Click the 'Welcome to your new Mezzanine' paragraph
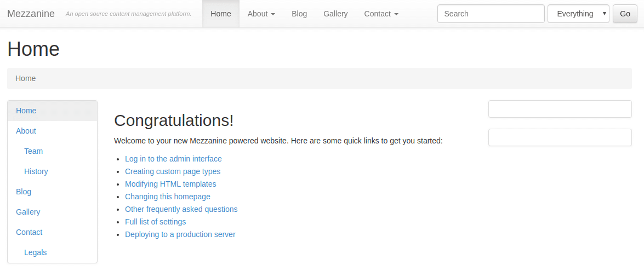Screen dimensions: 644x271 [278, 141]
